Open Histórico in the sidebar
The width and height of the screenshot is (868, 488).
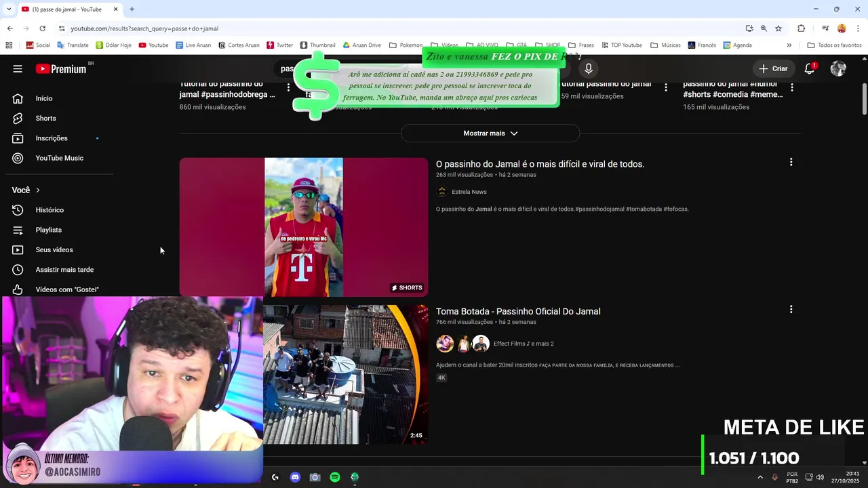pos(50,210)
